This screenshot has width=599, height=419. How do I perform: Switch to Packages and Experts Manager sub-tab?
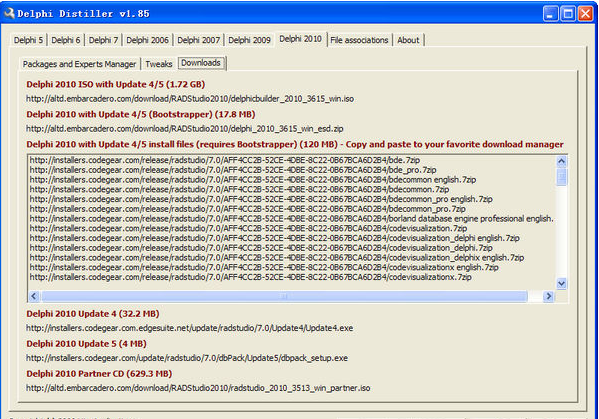point(79,64)
